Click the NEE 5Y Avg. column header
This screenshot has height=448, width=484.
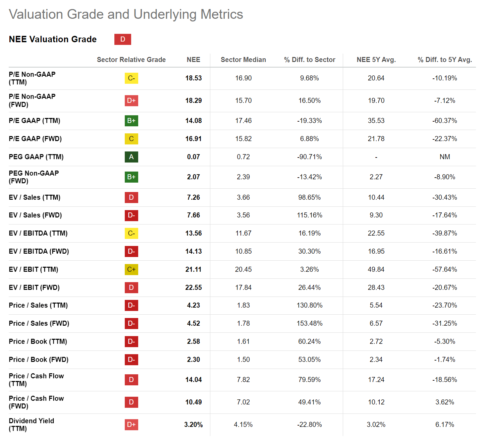click(376, 60)
